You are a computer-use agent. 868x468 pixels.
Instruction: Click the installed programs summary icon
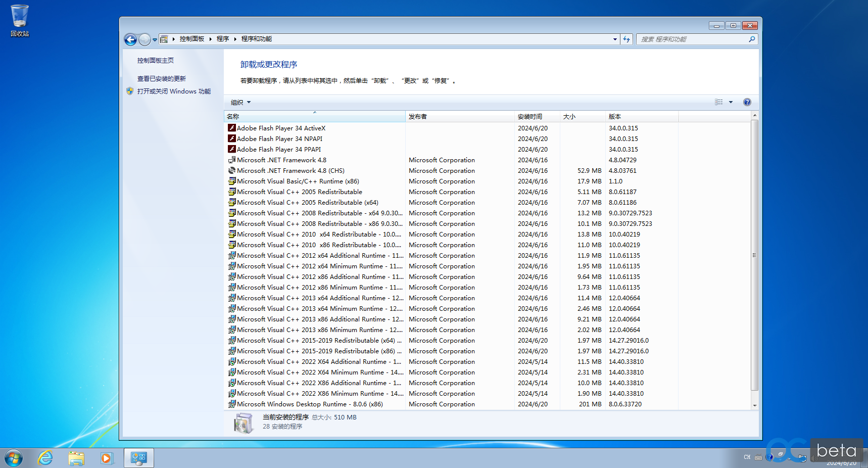243,423
